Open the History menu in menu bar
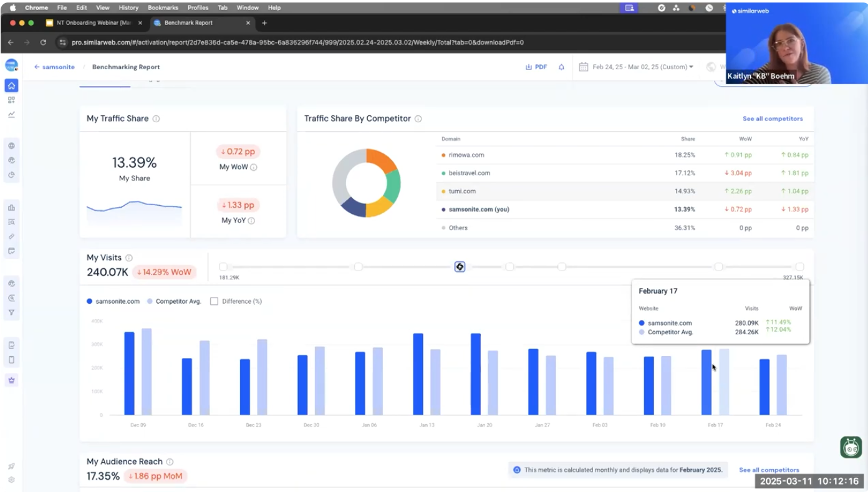This screenshot has width=868, height=492. 128,7
